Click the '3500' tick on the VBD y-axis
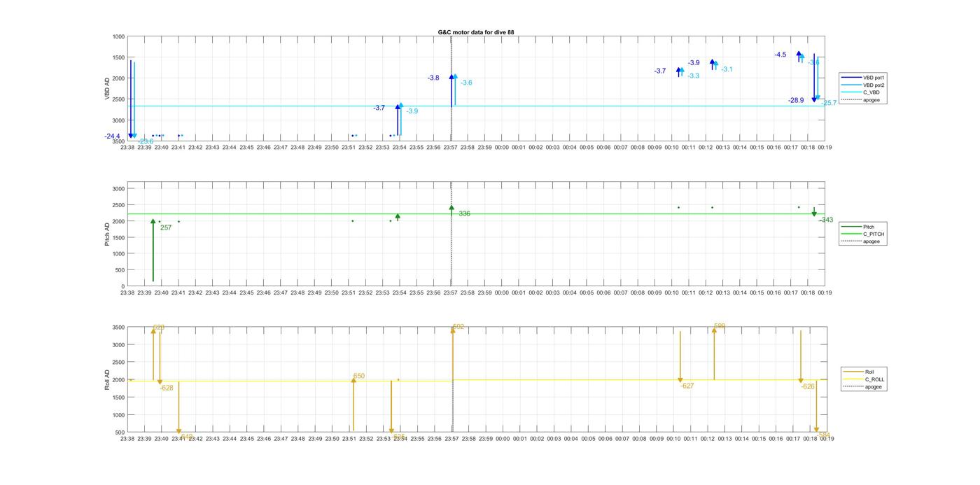980x485 pixels. coord(118,142)
